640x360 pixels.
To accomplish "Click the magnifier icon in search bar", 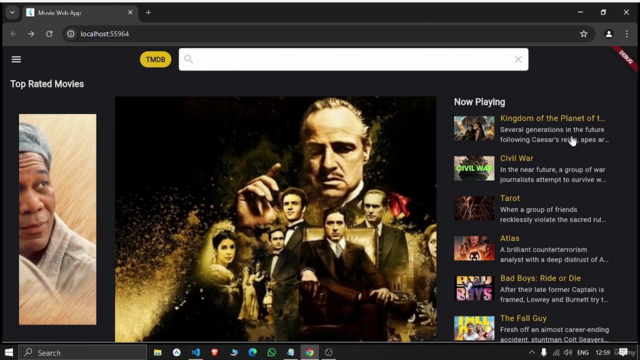I will 188,60.
